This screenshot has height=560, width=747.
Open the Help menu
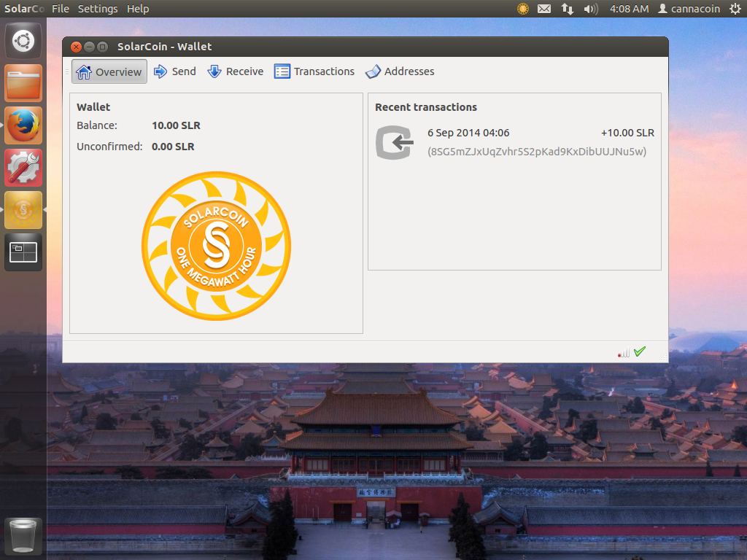point(138,9)
